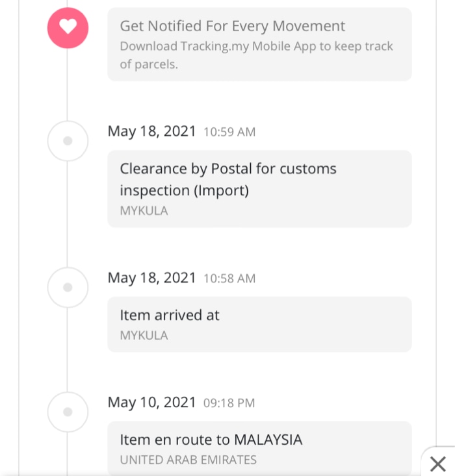The width and height of the screenshot is (455, 476).
Task: Open the Item en route to MALAYSIA entry
Action: tap(211, 440)
